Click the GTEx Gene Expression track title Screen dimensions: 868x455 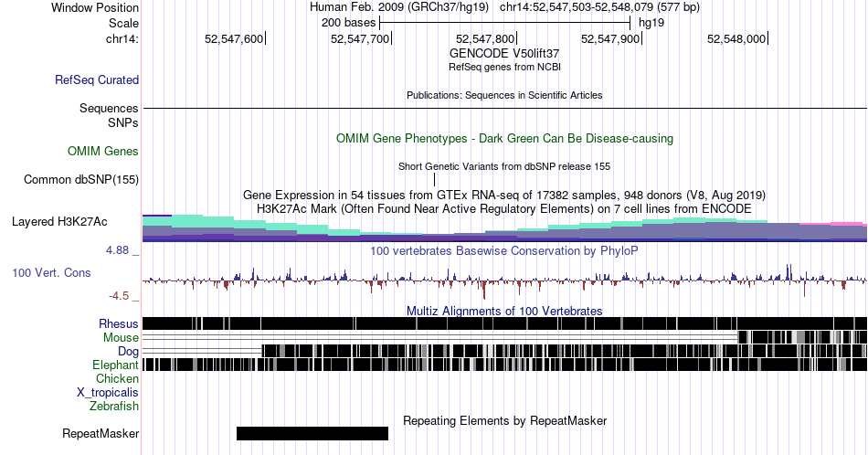point(504,195)
